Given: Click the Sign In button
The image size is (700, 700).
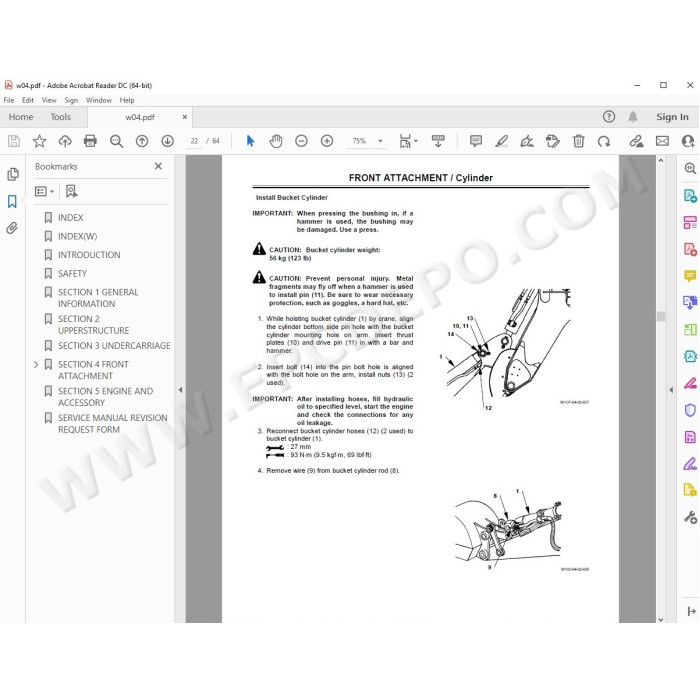Looking at the screenshot, I should tap(672, 117).
